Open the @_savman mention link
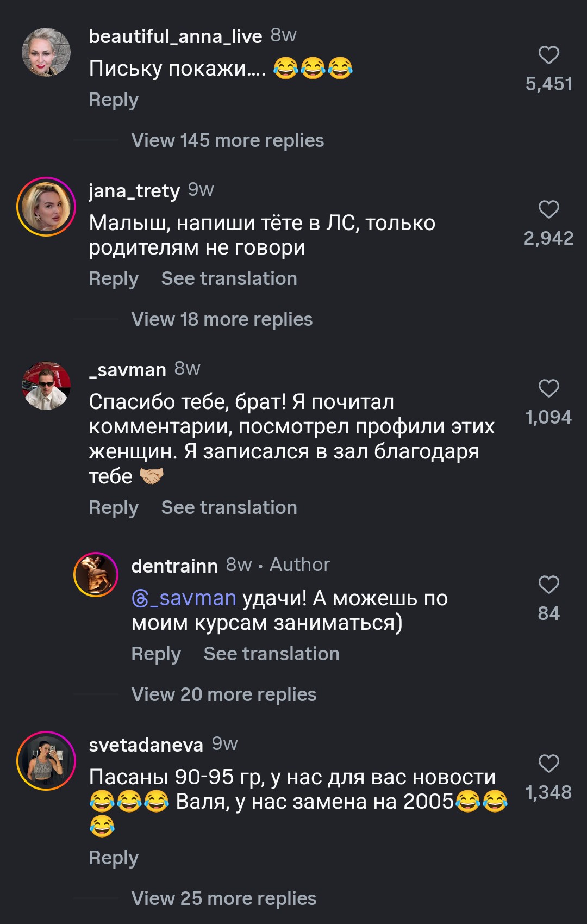The height and width of the screenshot is (924, 587). click(x=184, y=598)
